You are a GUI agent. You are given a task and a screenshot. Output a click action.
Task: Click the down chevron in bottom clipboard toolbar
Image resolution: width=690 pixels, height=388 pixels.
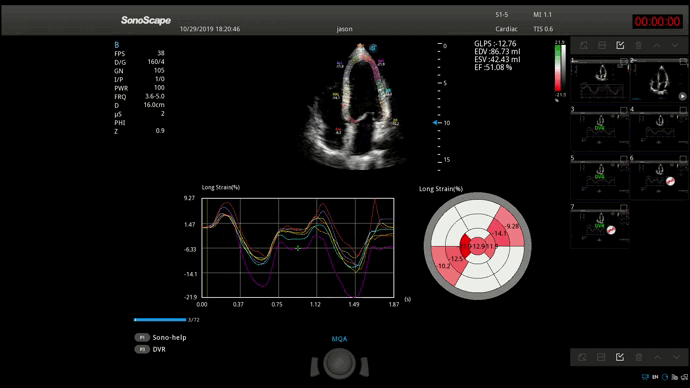[676, 357]
